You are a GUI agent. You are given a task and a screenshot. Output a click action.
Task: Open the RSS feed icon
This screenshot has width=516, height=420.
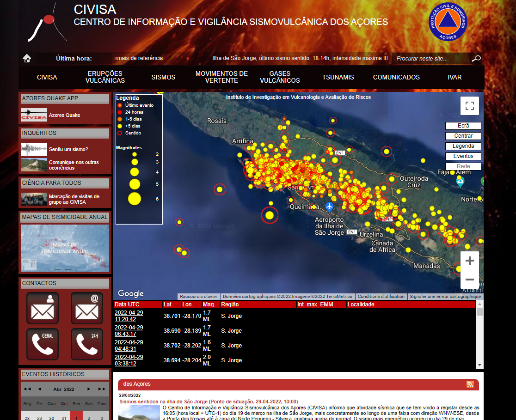tap(470, 384)
